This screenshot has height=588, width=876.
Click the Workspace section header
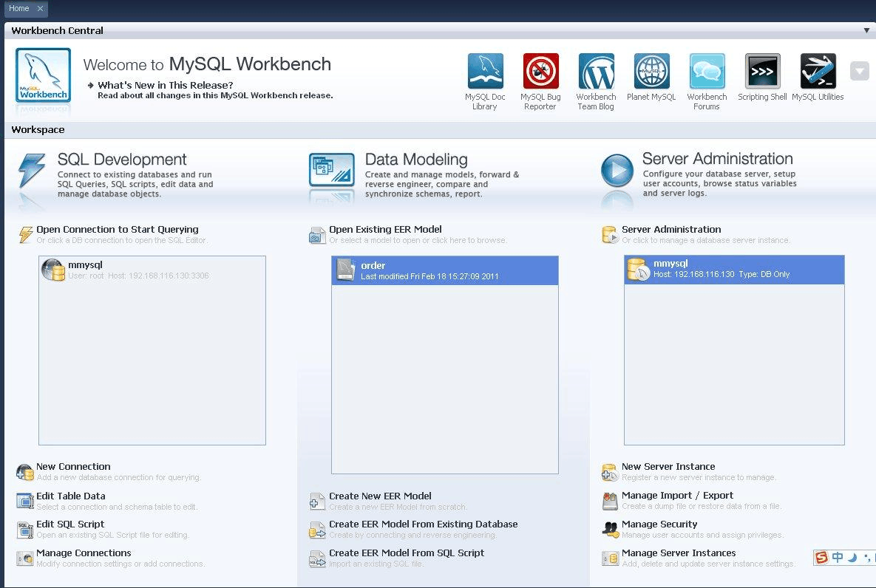point(38,129)
